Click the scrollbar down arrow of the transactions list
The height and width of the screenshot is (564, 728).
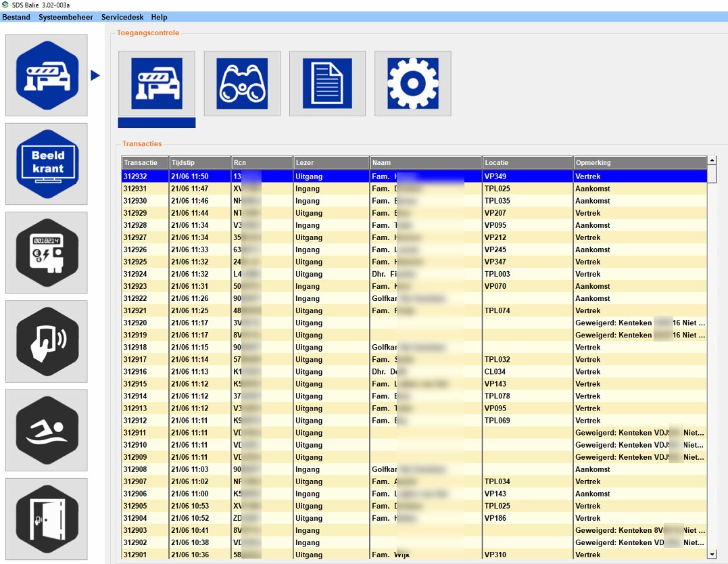(712, 555)
